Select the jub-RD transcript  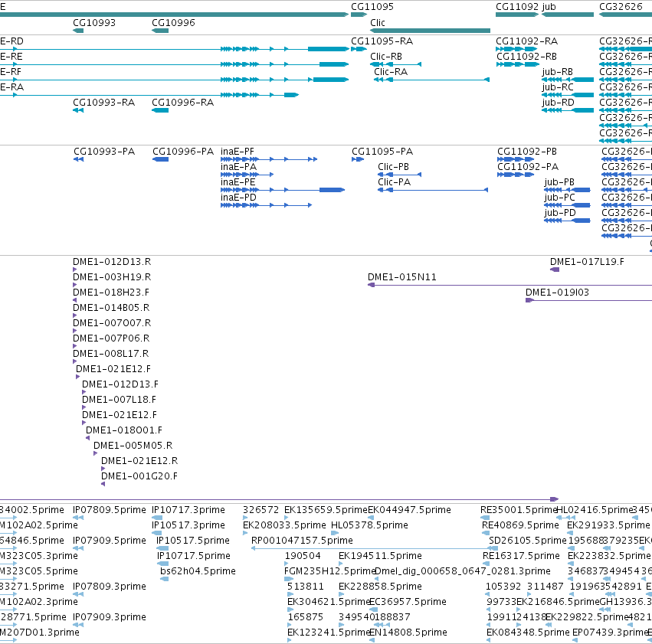coord(568,110)
